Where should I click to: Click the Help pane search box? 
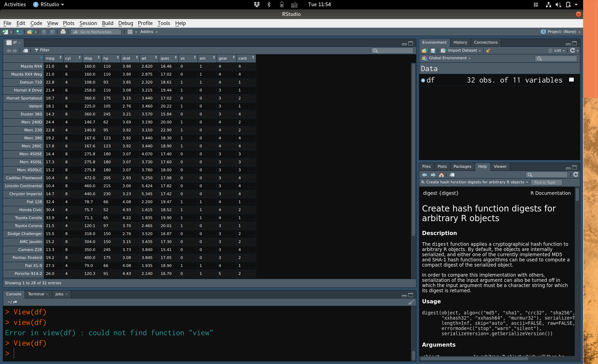coord(547,175)
